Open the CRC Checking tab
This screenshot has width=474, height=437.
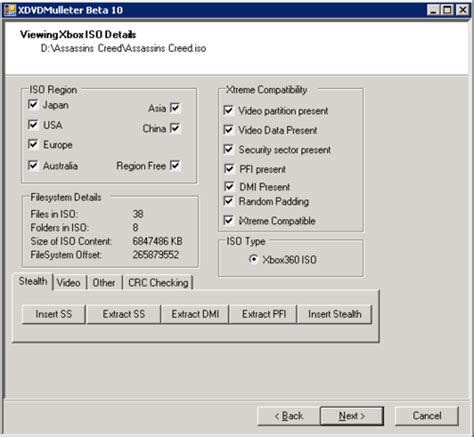[x=158, y=283]
